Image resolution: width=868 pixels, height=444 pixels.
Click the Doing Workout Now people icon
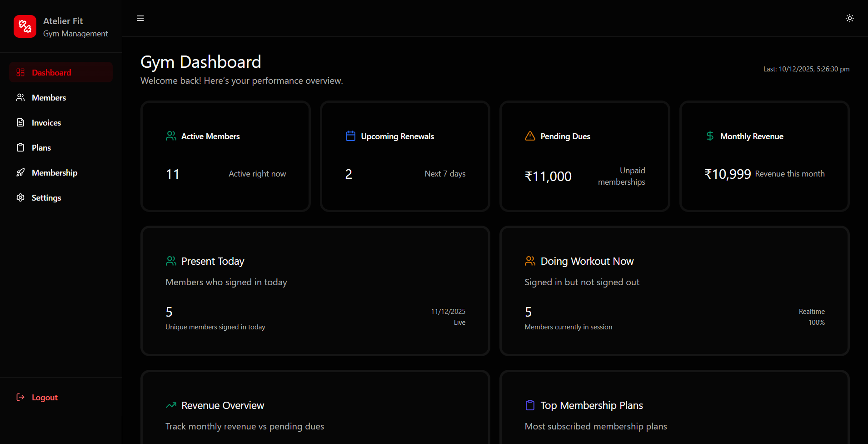click(x=530, y=261)
